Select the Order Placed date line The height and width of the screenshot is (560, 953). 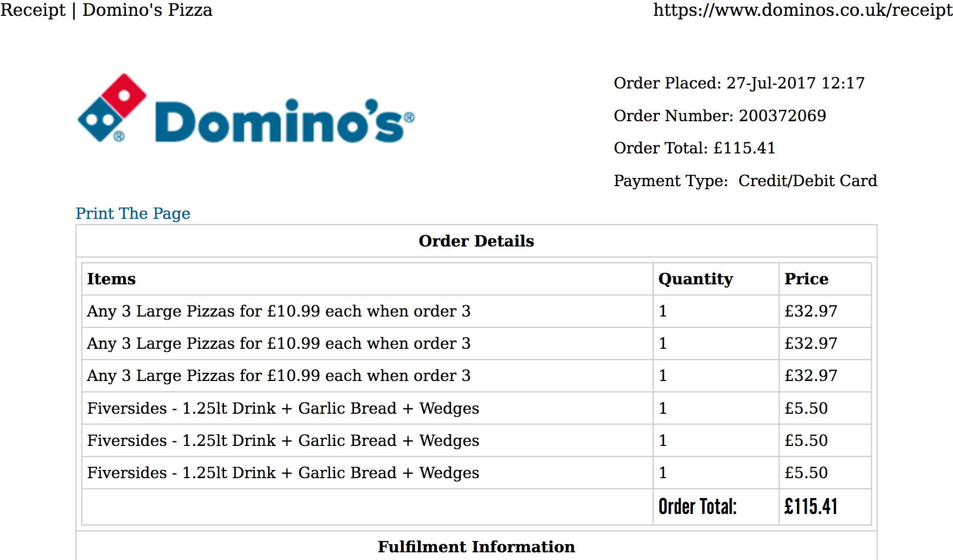pyautogui.click(x=739, y=83)
